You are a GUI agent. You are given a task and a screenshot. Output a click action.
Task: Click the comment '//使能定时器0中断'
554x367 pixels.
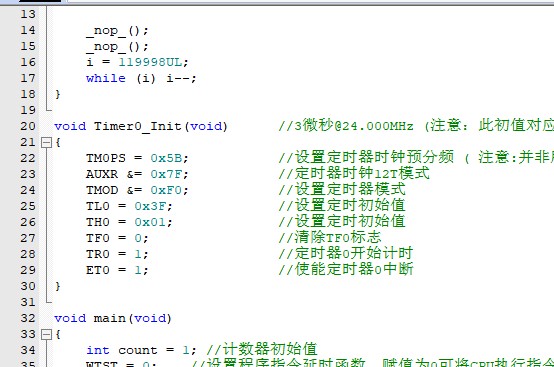[346, 270]
